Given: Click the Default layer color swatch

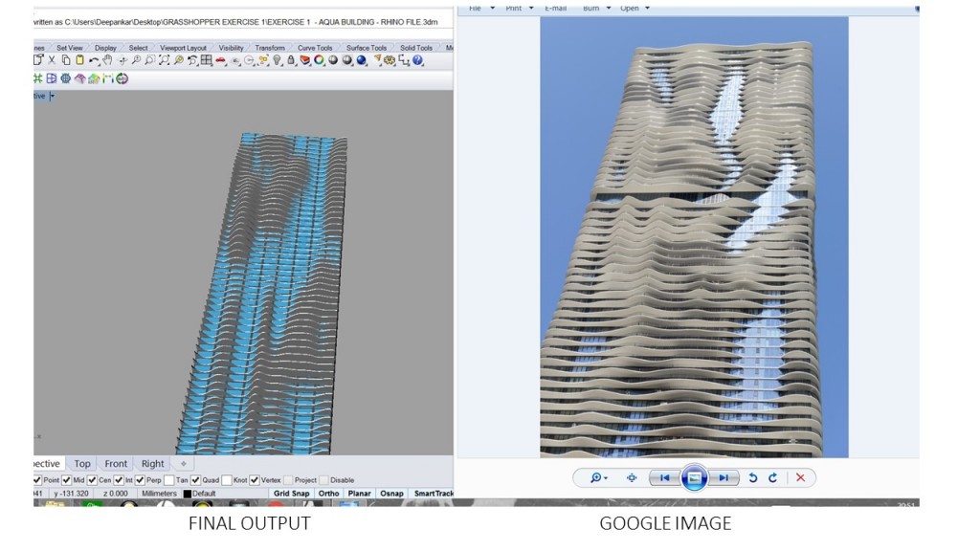Looking at the screenshot, I should (x=187, y=492).
